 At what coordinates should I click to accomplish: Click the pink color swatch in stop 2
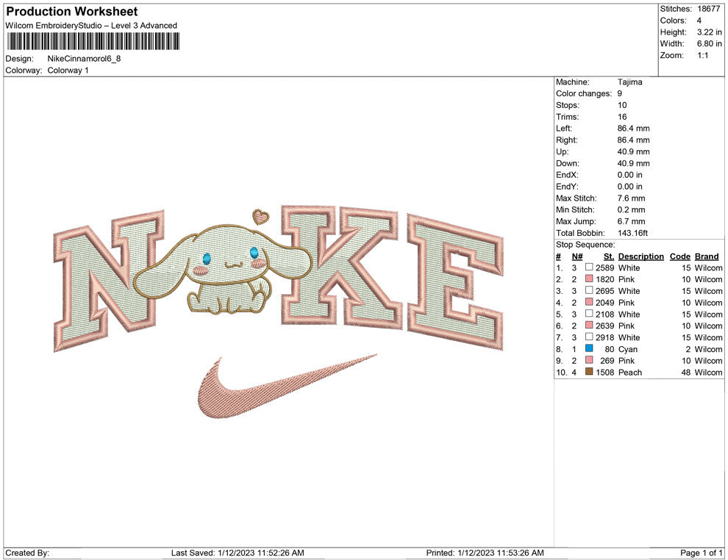point(589,279)
